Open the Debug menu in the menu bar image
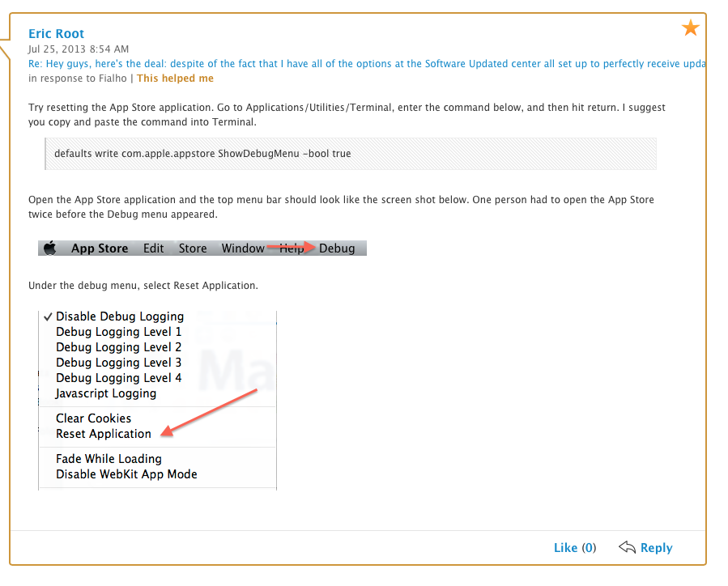 [x=337, y=248]
